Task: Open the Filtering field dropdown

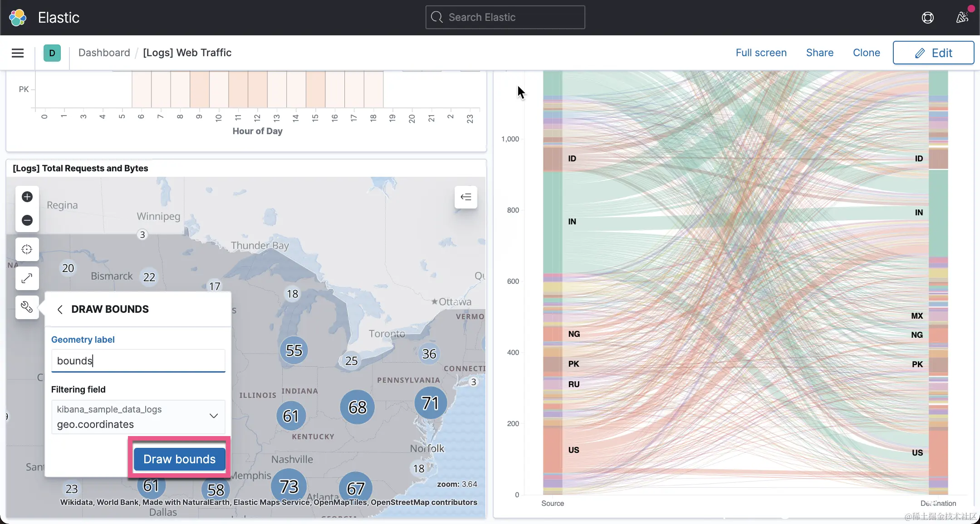Action: click(x=138, y=417)
